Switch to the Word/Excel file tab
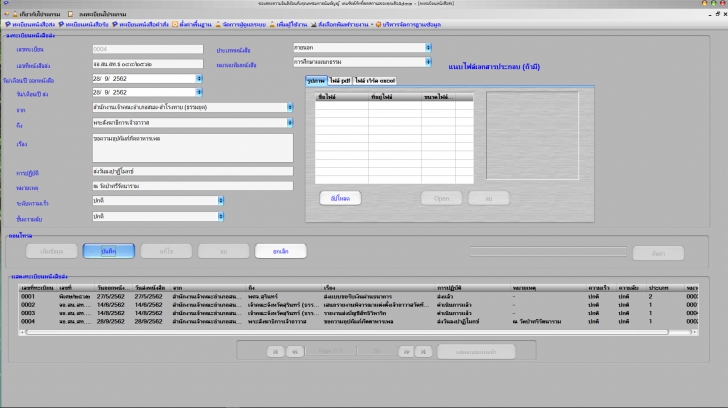The width and height of the screenshot is (728, 408). point(375,81)
